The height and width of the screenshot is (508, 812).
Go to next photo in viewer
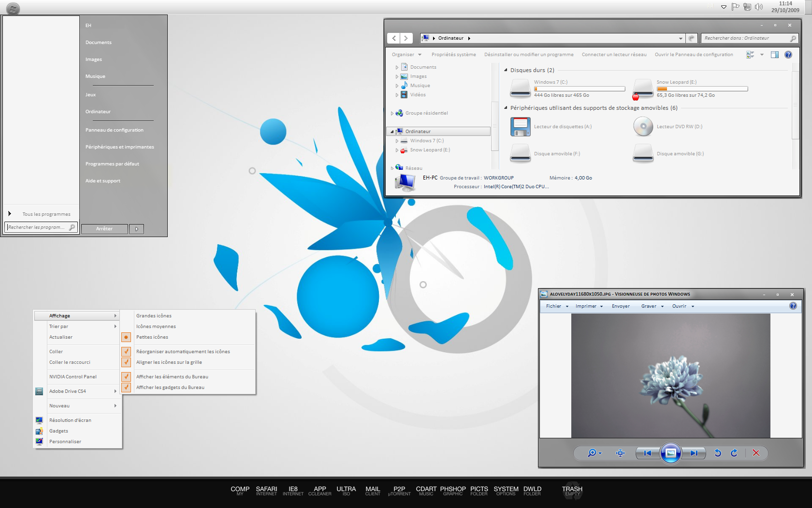tap(694, 453)
